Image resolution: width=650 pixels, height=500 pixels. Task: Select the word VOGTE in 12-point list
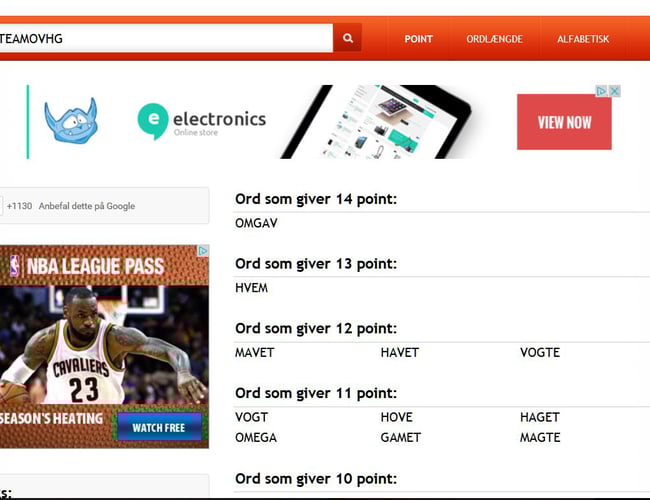pyautogui.click(x=540, y=352)
